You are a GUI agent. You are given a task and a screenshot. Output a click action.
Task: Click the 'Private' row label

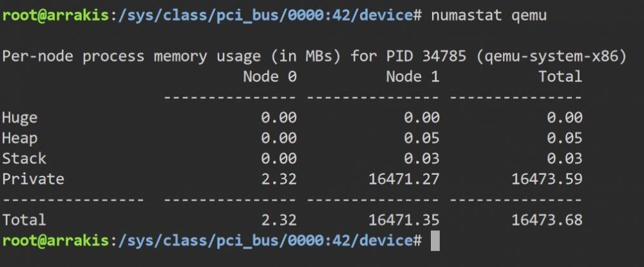33,179
